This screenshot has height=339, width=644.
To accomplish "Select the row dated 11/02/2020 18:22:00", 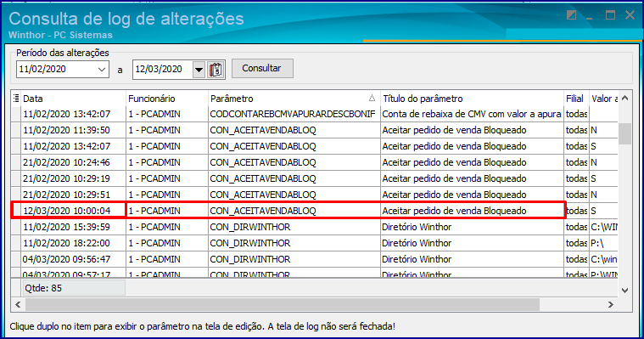I will click(x=314, y=243).
